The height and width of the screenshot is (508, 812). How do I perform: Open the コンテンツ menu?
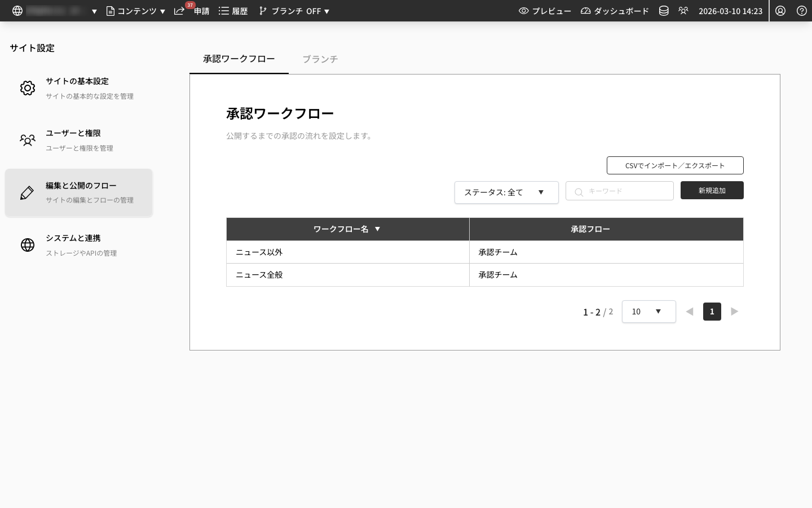click(136, 11)
